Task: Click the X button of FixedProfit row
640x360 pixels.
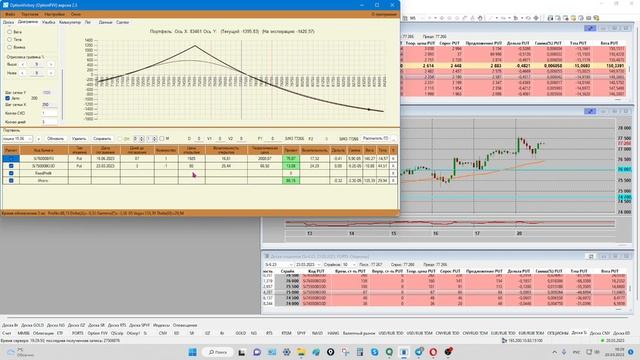Action: (x=393, y=173)
